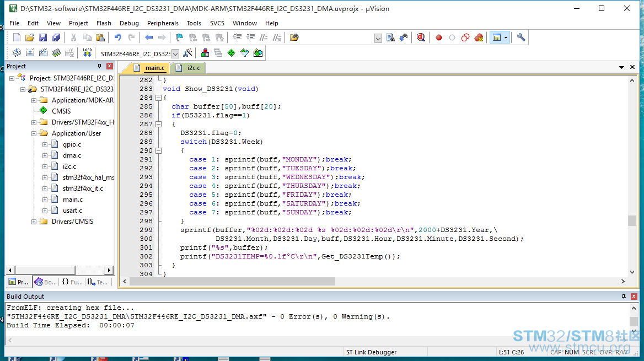Select usart.c in the project tree
The height and width of the screenshot is (361, 644).
pyautogui.click(x=72, y=211)
